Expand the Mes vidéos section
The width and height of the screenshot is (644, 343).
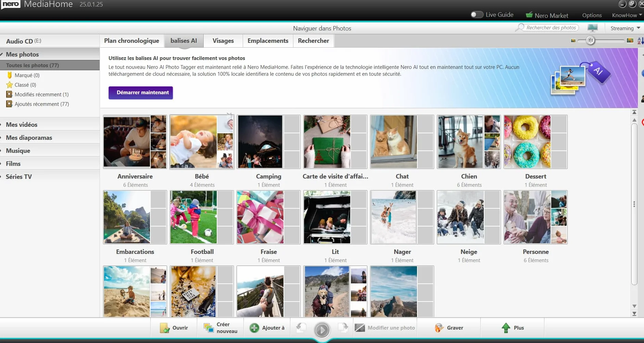(50, 124)
